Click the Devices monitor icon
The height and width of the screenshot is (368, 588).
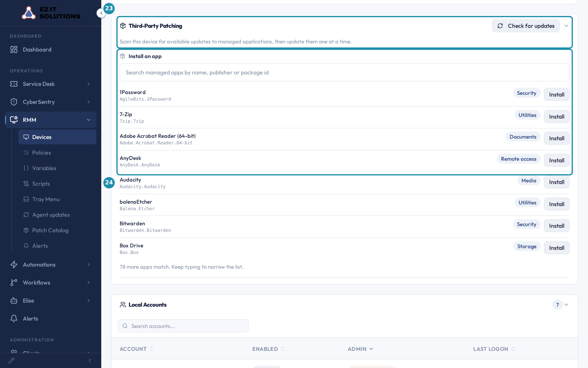tap(26, 137)
